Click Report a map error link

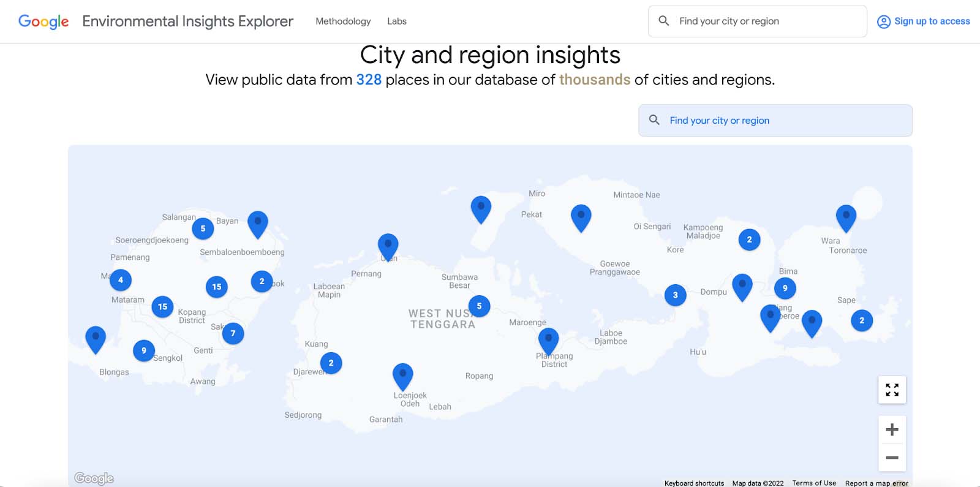click(876, 483)
